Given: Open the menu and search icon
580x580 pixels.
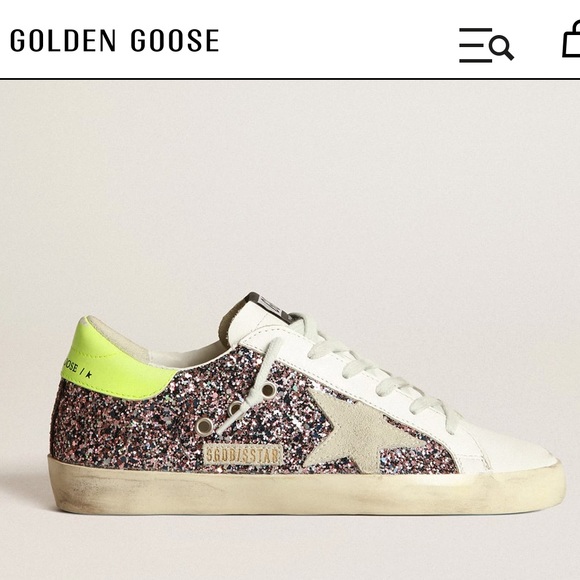Looking at the screenshot, I should (x=486, y=45).
